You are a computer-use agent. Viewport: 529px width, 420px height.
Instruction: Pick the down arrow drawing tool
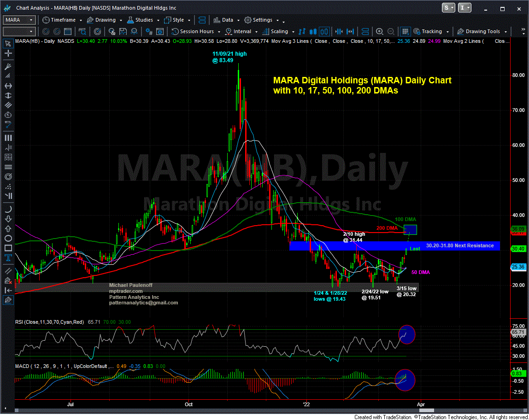pyautogui.click(x=8, y=219)
